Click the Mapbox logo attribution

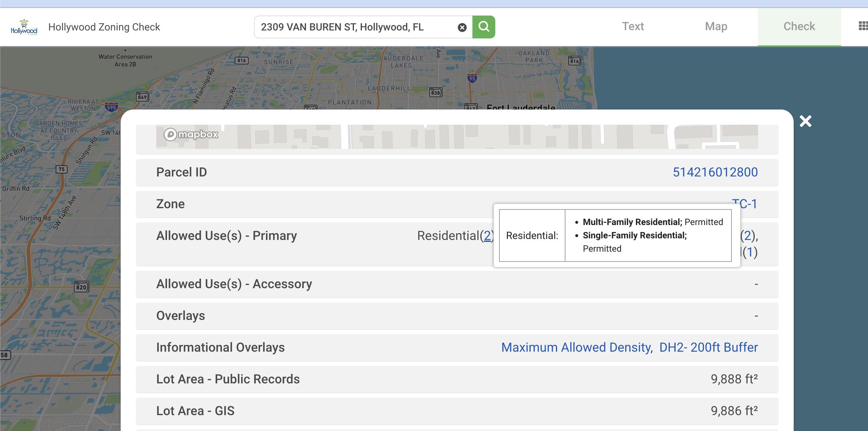191,134
